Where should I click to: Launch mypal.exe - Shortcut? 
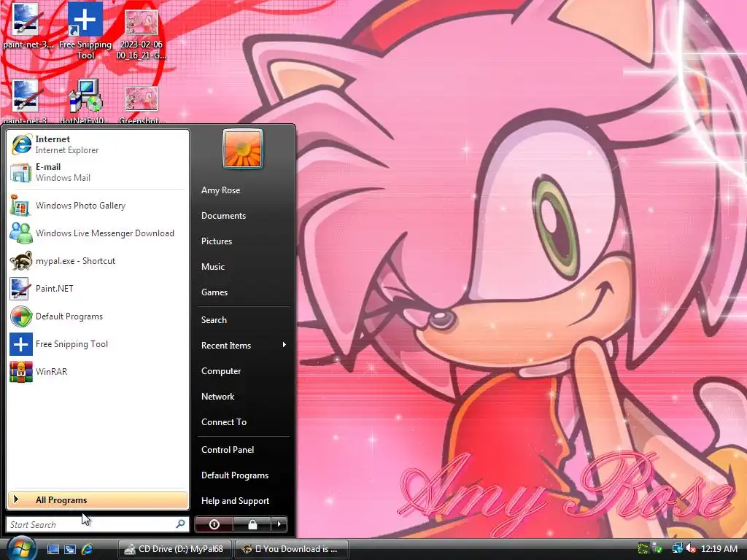coord(98,261)
